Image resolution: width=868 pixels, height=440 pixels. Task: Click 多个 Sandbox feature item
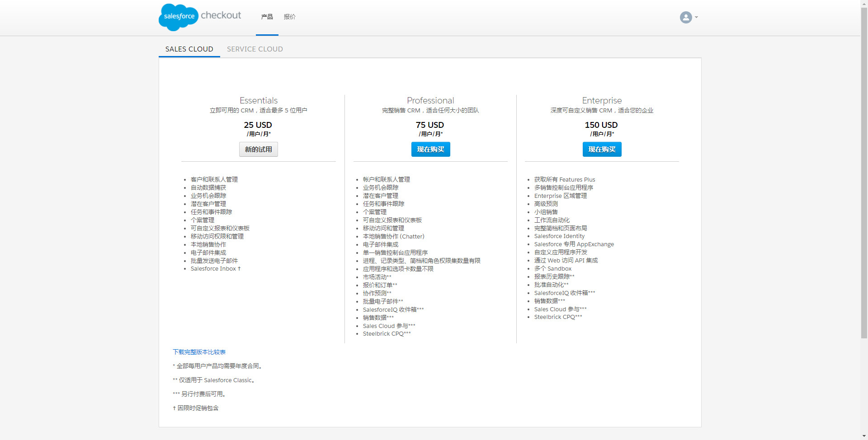pos(553,269)
